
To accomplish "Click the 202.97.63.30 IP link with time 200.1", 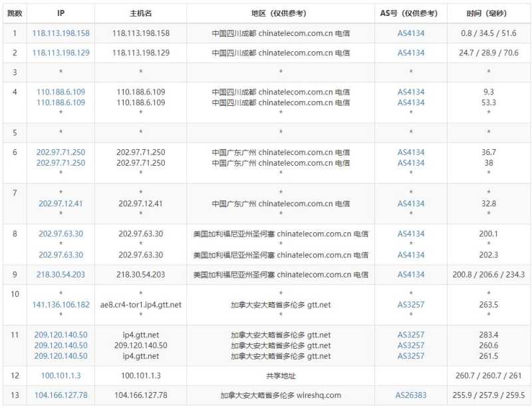I will pos(61,234).
